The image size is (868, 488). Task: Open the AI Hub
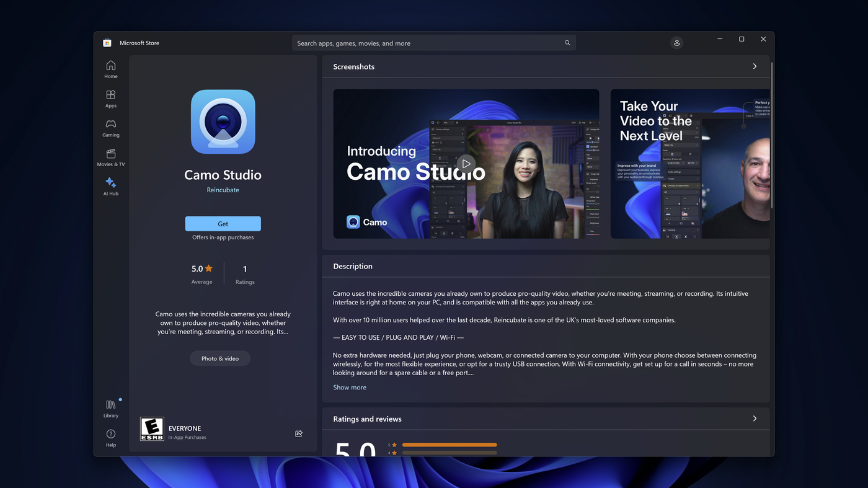[x=110, y=186]
